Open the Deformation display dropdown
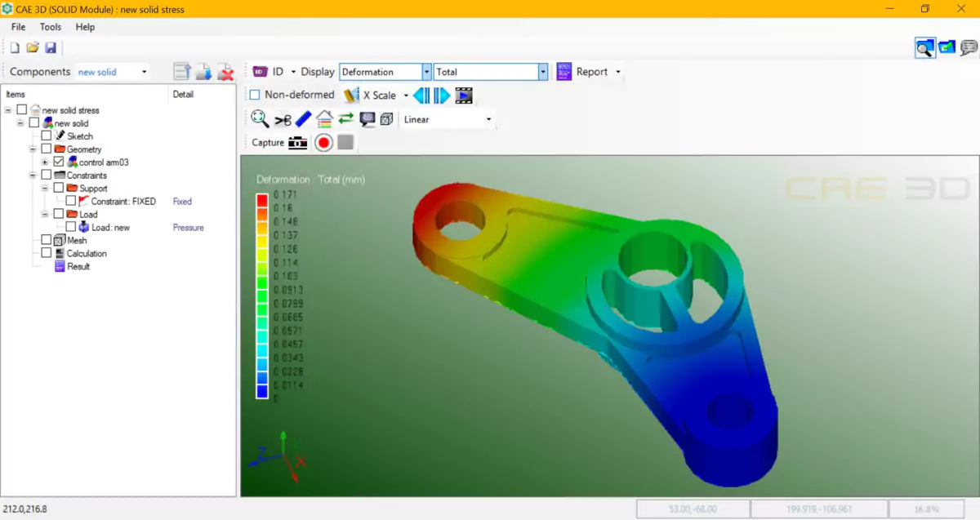 428,72
